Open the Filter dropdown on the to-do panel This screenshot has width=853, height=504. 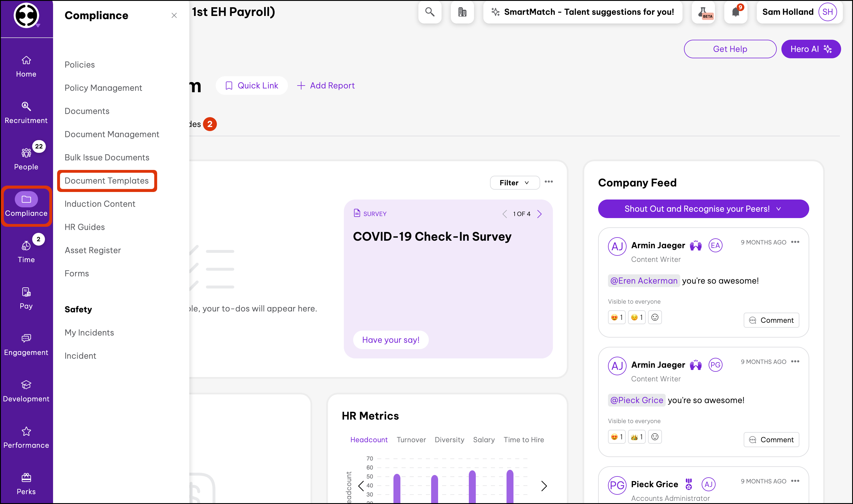[x=514, y=182]
